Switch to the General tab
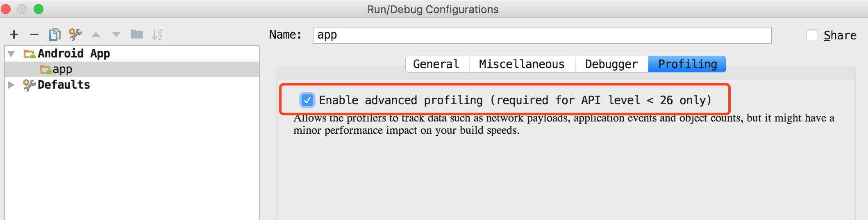868x220 pixels. tap(436, 64)
